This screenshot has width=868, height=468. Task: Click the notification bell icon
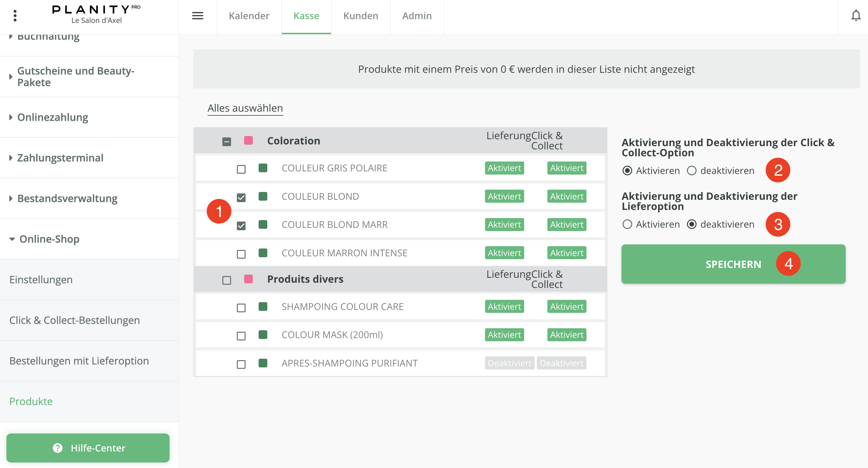coord(856,16)
